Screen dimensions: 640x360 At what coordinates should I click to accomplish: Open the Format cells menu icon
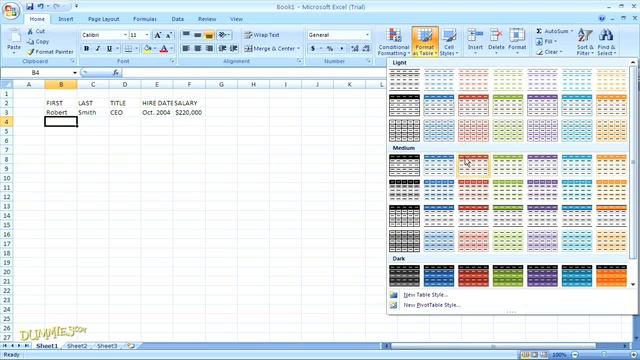point(517,35)
